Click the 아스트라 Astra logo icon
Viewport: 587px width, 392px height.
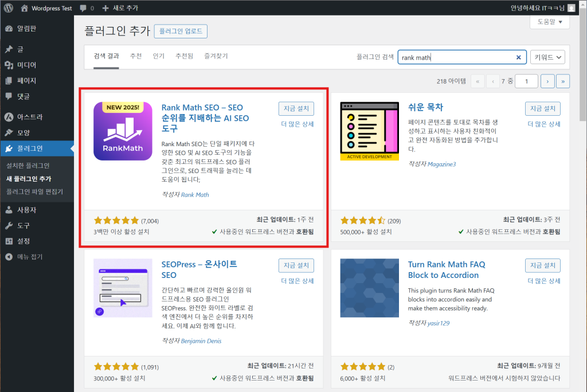tap(9, 117)
